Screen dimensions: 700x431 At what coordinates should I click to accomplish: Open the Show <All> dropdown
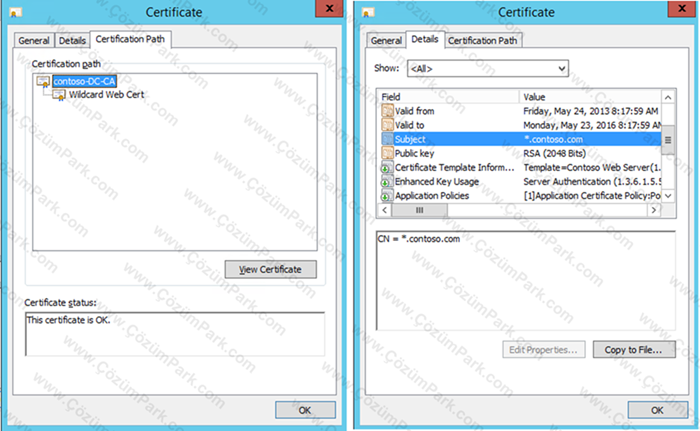pos(488,69)
